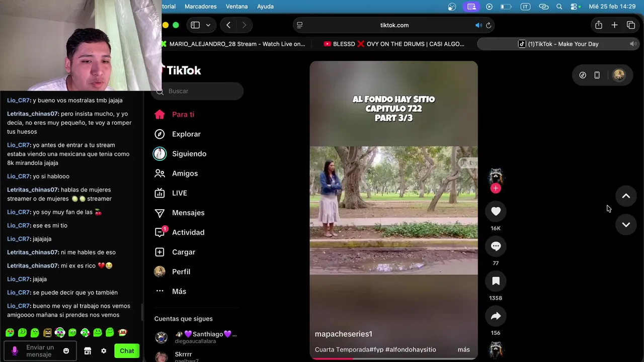Viewport: 644px width, 362px height.
Task: Toggle Safari sidebar button
Action: click(195, 25)
